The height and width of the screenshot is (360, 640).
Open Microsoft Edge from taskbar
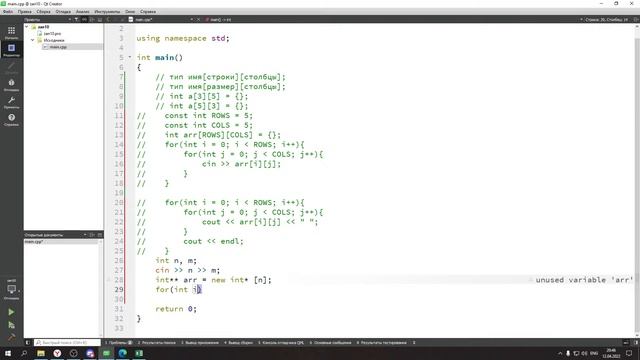[122, 353]
